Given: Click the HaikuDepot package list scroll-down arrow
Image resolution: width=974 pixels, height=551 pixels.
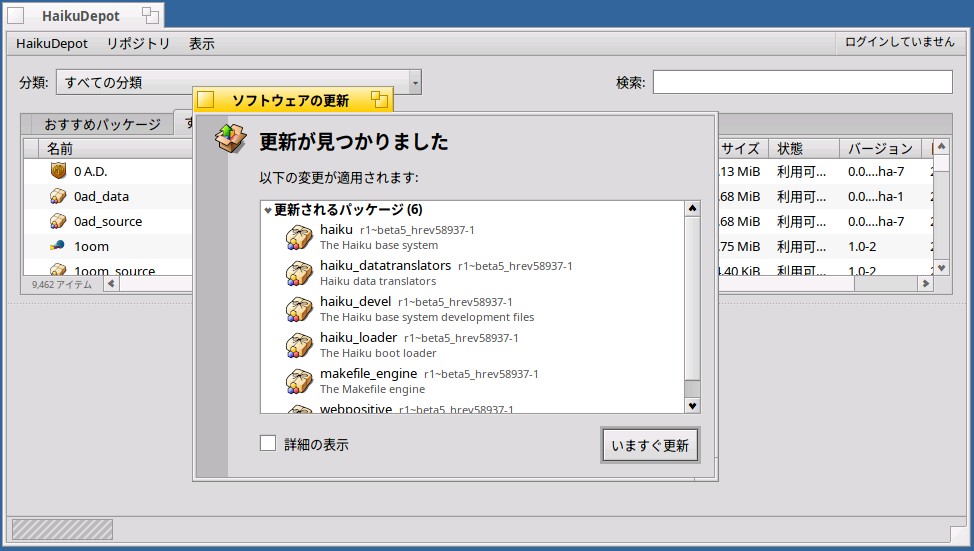Looking at the screenshot, I should pyautogui.click(x=942, y=268).
